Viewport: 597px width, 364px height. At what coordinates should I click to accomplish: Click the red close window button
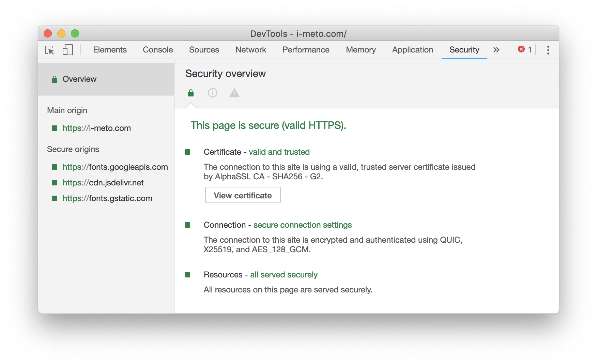tap(48, 33)
